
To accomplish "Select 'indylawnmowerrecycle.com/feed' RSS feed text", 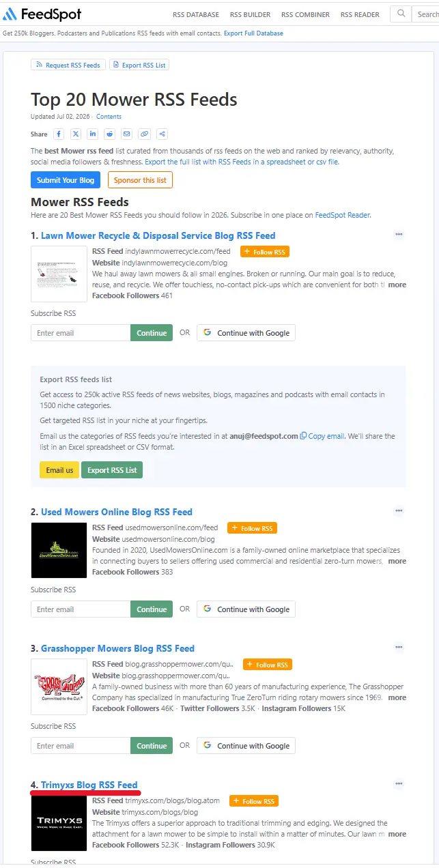I will [x=178, y=251].
